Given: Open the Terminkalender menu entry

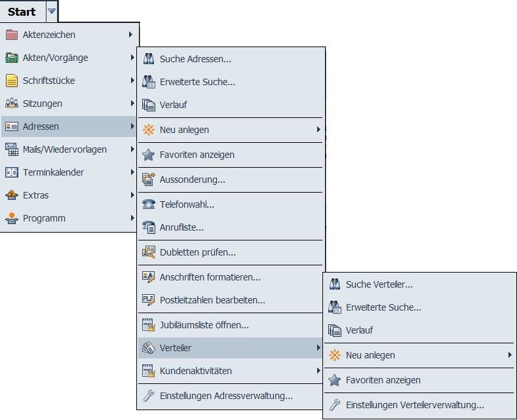Looking at the screenshot, I should pos(53,172).
